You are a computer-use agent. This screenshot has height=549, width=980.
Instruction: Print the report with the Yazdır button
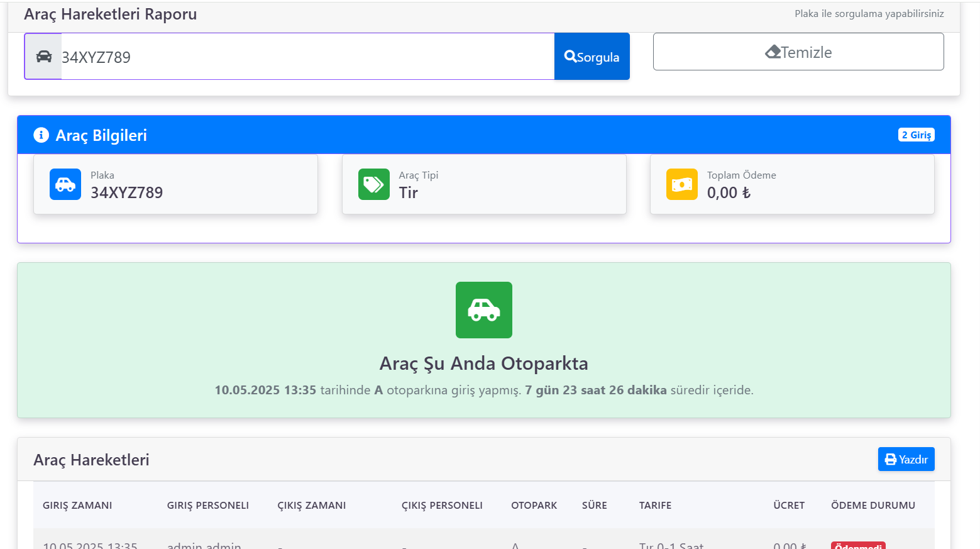click(x=906, y=459)
